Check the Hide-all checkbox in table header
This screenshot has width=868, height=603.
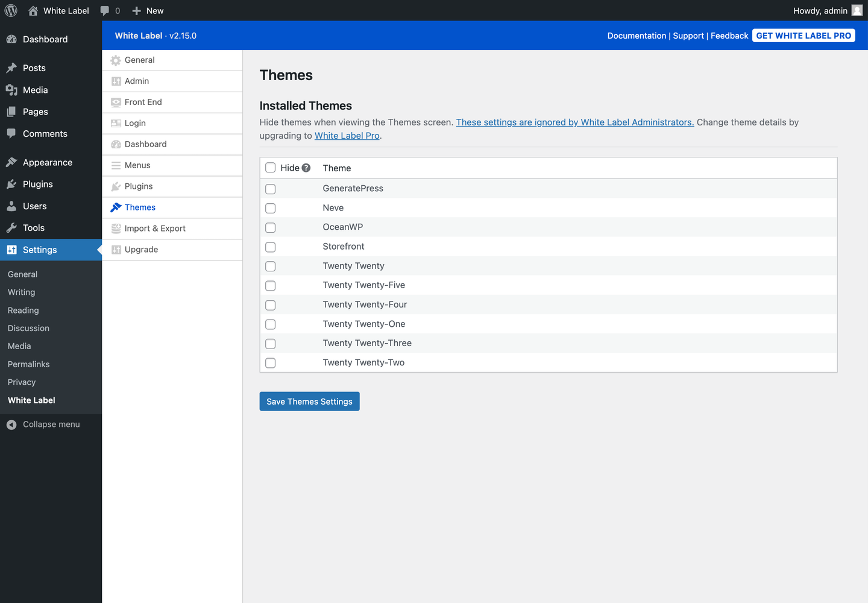pyautogui.click(x=270, y=168)
